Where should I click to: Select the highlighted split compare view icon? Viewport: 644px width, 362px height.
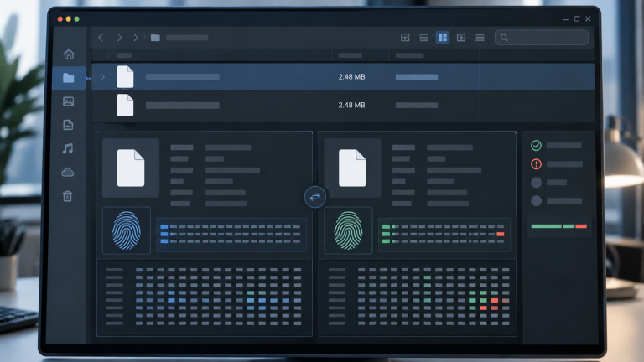click(x=443, y=38)
